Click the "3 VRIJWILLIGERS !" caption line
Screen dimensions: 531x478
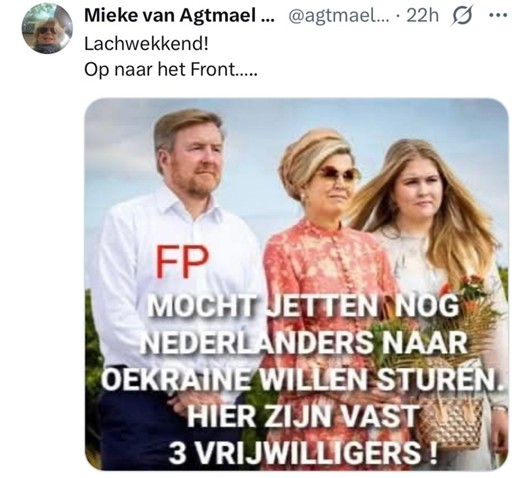[303, 453]
